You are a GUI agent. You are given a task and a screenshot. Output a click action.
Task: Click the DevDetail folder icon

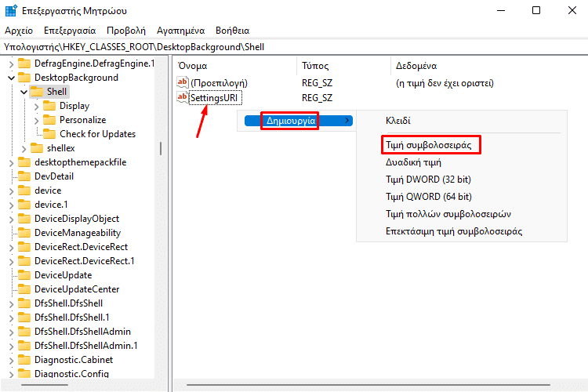[x=24, y=176]
